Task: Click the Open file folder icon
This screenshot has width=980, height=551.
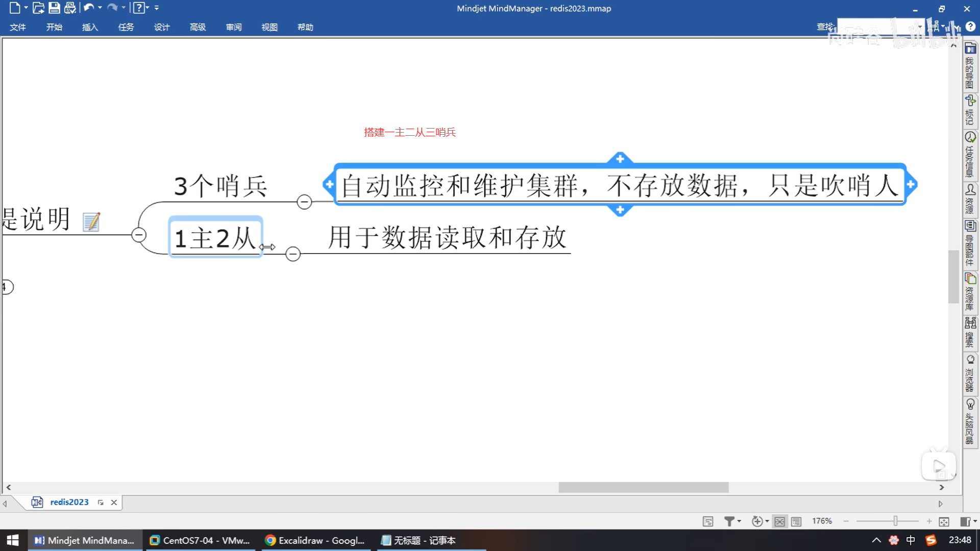Action: pos(38,8)
